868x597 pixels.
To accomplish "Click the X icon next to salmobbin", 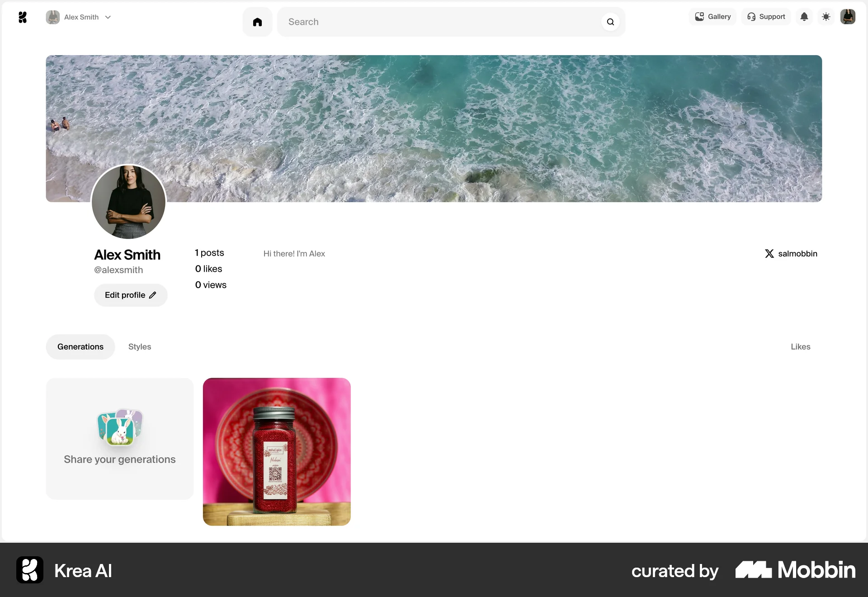I will click(x=769, y=253).
